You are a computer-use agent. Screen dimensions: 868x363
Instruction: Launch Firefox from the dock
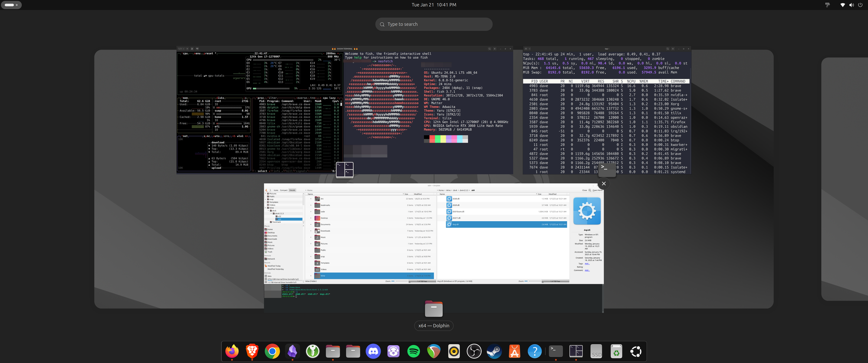point(232,351)
